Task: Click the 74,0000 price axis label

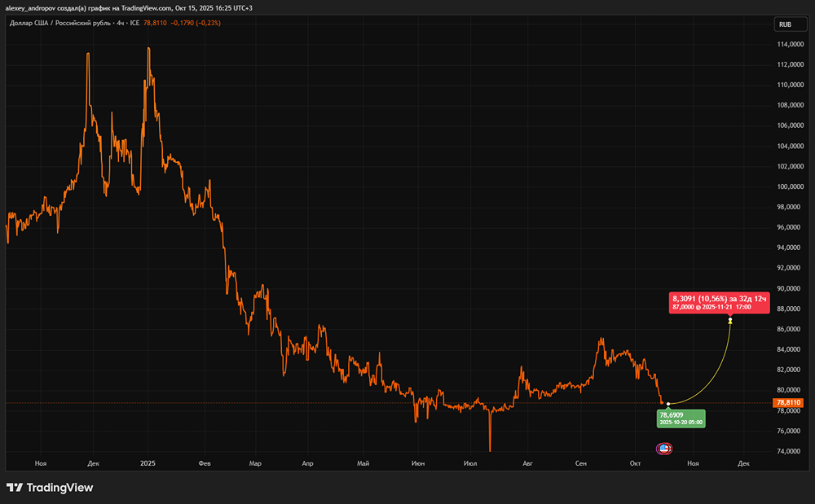Action: point(790,451)
